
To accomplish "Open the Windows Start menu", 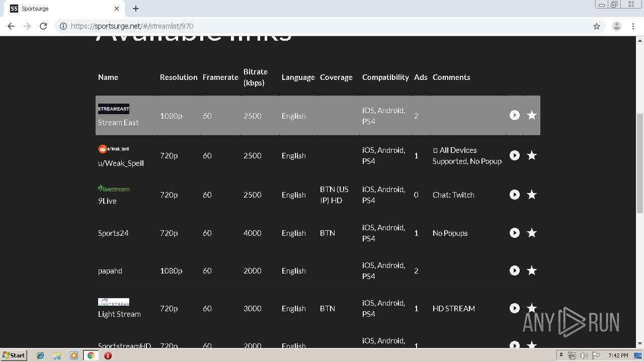I will click(x=14, y=355).
